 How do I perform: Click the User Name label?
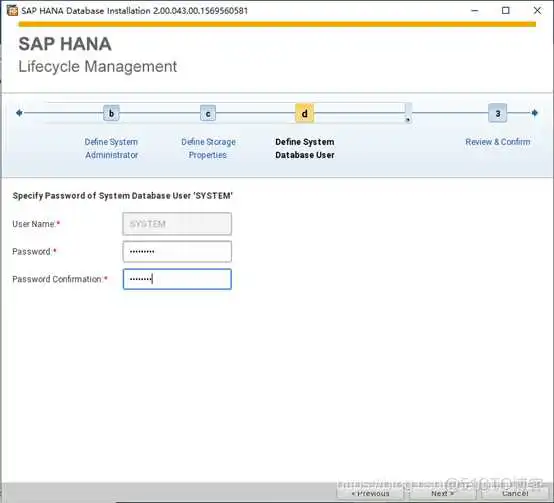coord(36,224)
